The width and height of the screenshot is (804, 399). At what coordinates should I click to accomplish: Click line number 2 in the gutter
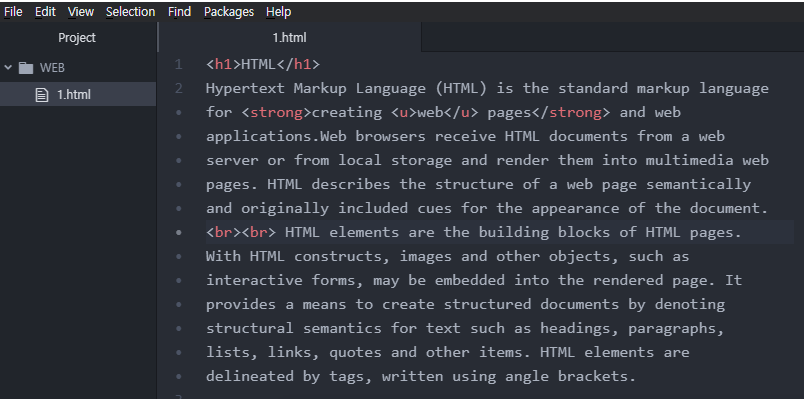[x=178, y=88]
